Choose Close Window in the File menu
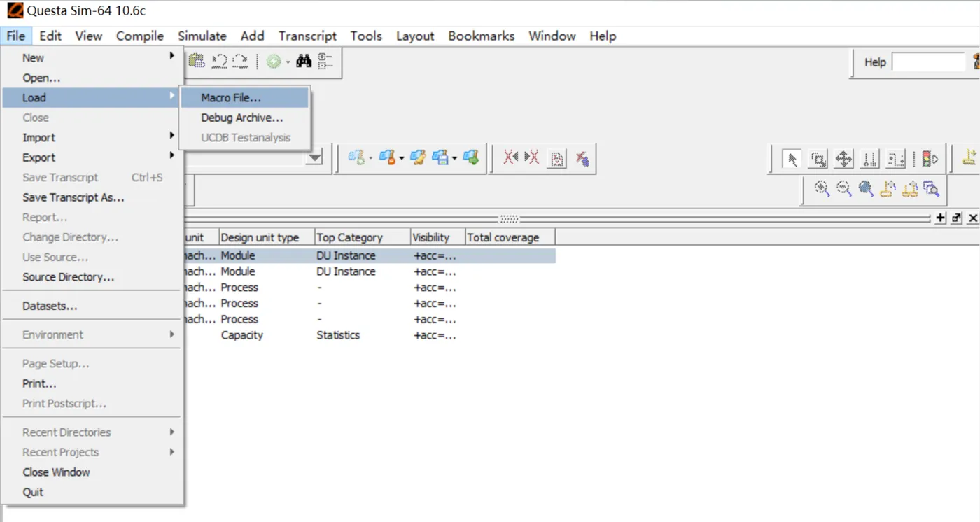This screenshot has width=980, height=522. pyautogui.click(x=92, y=472)
